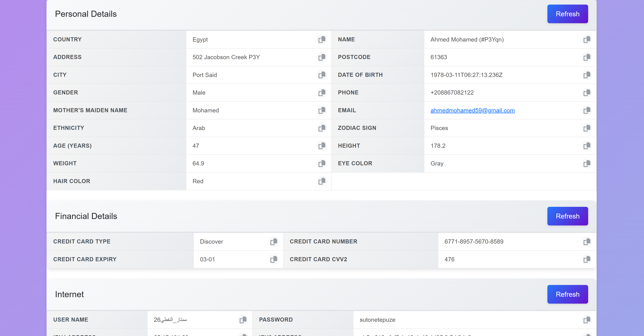Refresh the Personal Details section
The width and height of the screenshot is (644, 336).
[567, 14]
